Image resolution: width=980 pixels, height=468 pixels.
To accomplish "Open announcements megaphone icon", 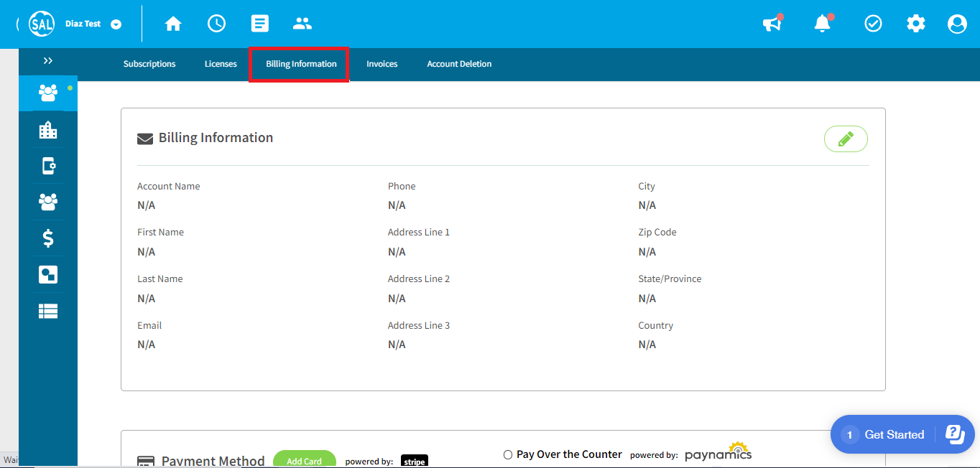I will click(772, 24).
